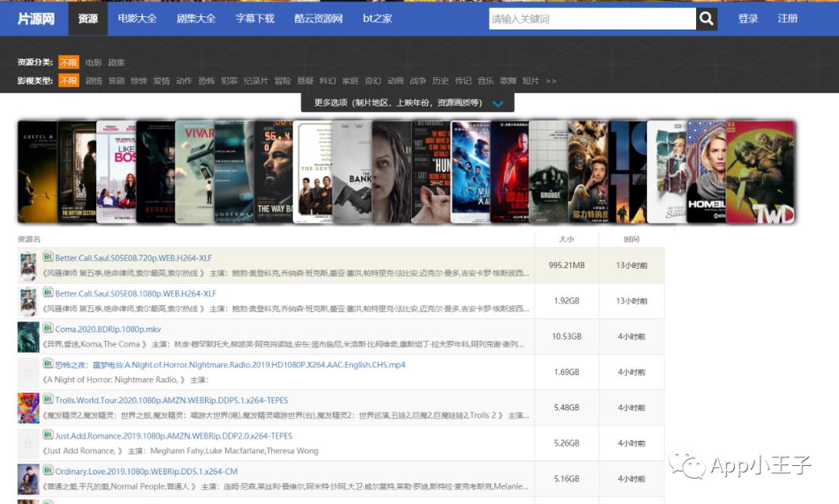Viewport: 839px width, 504px height.
Task: Choose 科幻 genre in 影视类型 row
Action: pyautogui.click(x=328, y=81)
